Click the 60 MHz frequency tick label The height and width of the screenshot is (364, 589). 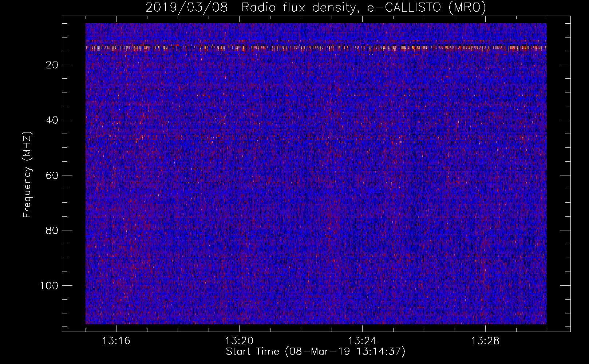[x=52, y=175]
